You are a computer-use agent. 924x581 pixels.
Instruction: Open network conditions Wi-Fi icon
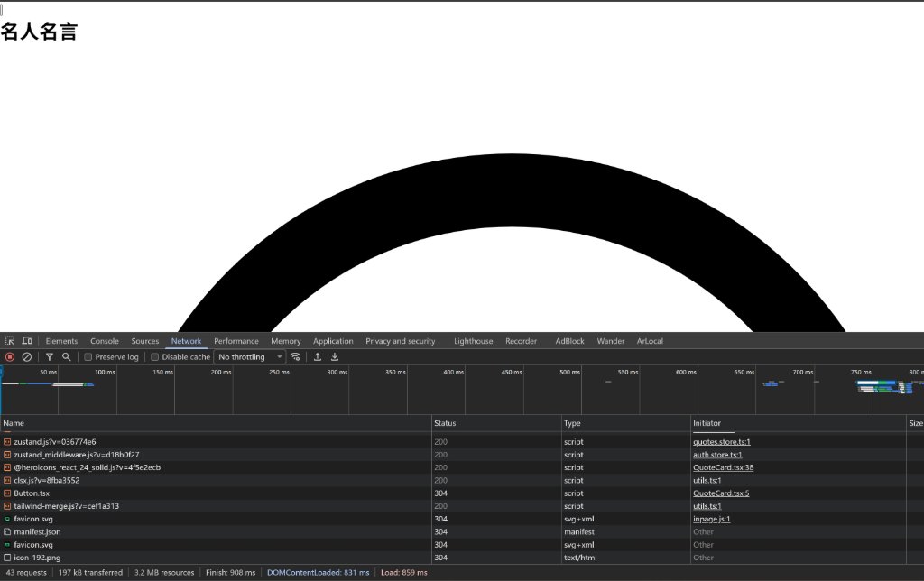(295, 357)
